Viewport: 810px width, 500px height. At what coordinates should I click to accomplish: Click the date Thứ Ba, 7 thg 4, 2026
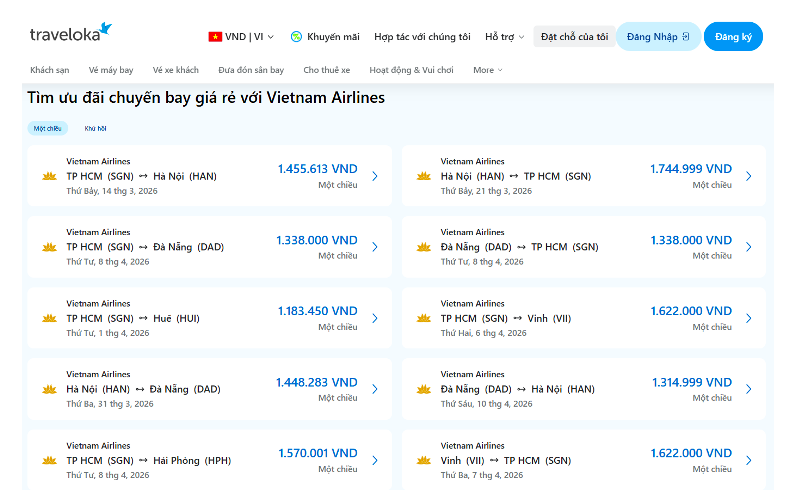click(x=481, y=475)
